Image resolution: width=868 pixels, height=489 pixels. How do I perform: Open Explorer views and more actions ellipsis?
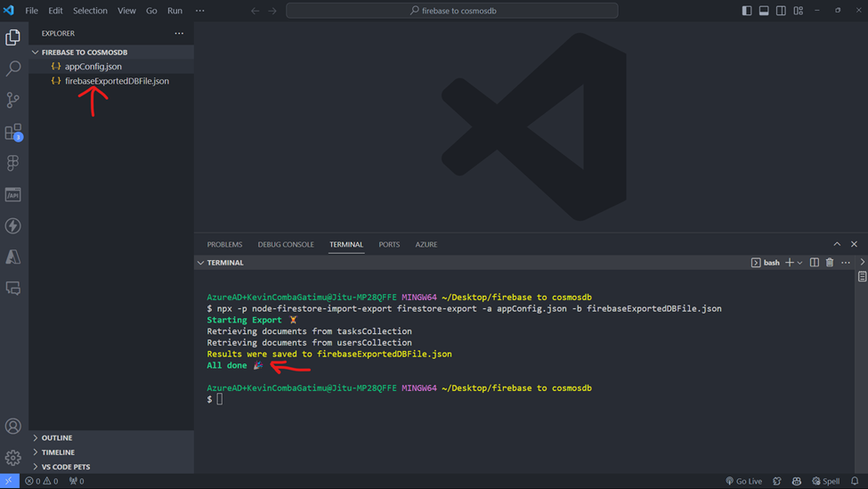179,33
